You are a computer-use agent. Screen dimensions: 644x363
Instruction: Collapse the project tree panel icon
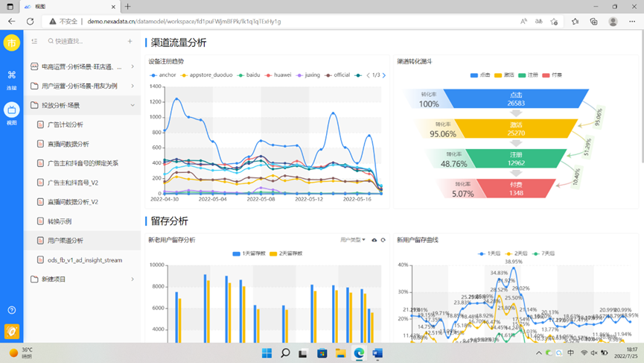pyautogui.click(x=34, y=41)
